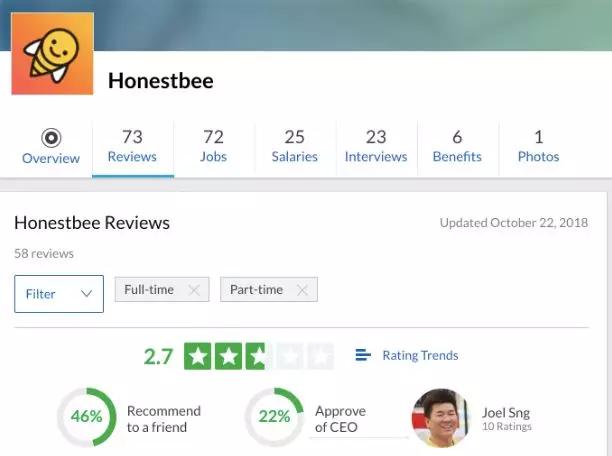The height and width of the screenshot is (456, 612).
Task: Click the Full-time filter chip
Action: (x=162, y=289)
